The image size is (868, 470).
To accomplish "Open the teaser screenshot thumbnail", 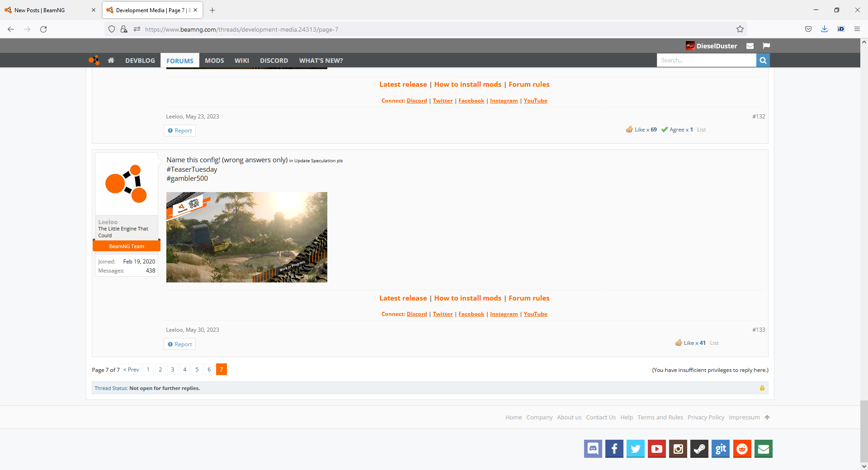I will point(246,237).
